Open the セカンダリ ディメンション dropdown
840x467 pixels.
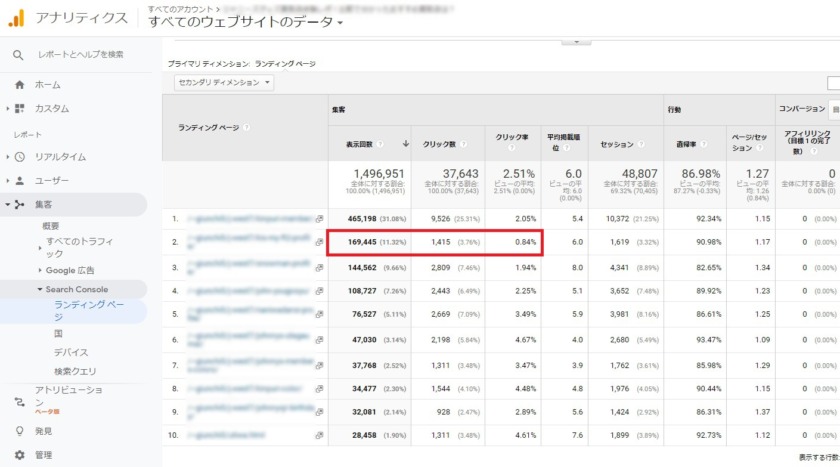224,82
